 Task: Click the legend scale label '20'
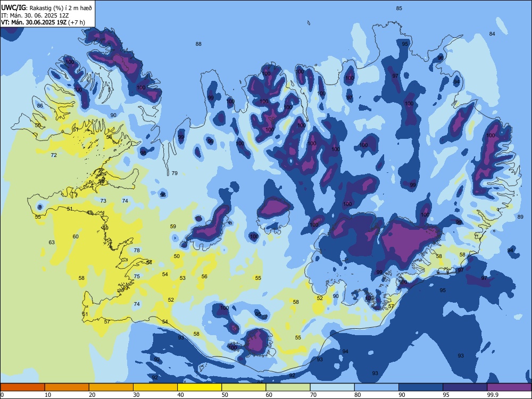pos(92,395)
